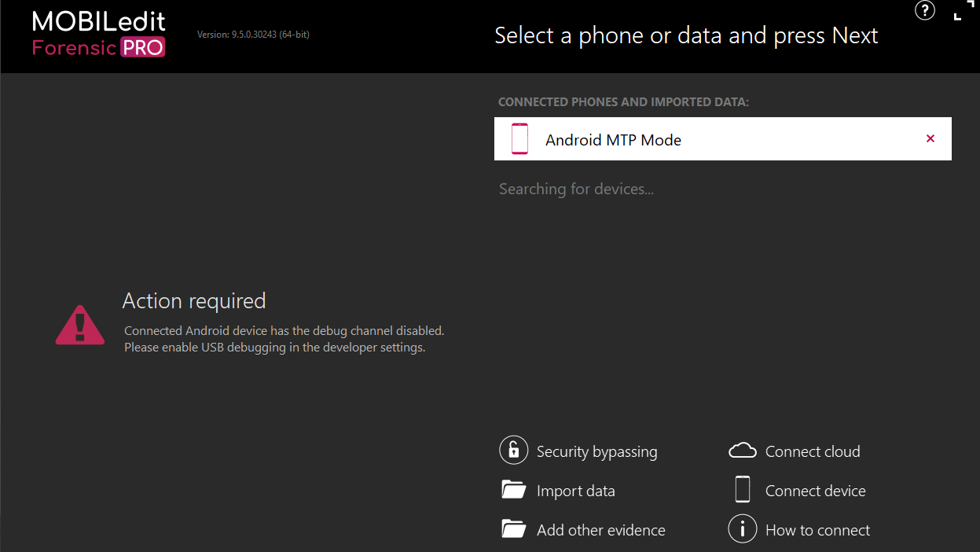Click the Action required heading
This screenshot has height=552, width=980.
[194, 301]
